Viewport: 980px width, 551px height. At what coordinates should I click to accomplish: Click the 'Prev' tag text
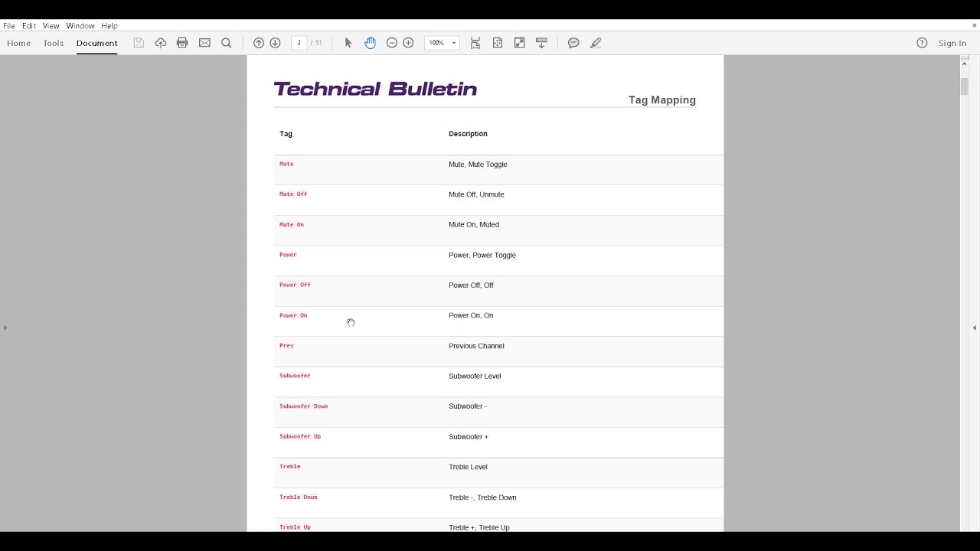click(286, 345)
